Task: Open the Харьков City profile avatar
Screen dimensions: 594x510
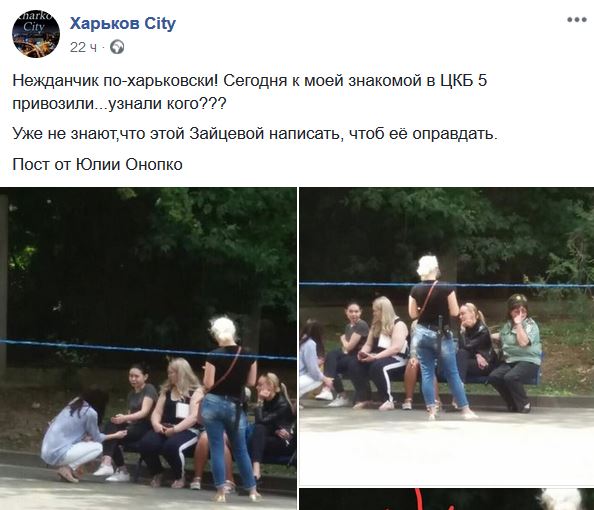Action: click(36, 34)
